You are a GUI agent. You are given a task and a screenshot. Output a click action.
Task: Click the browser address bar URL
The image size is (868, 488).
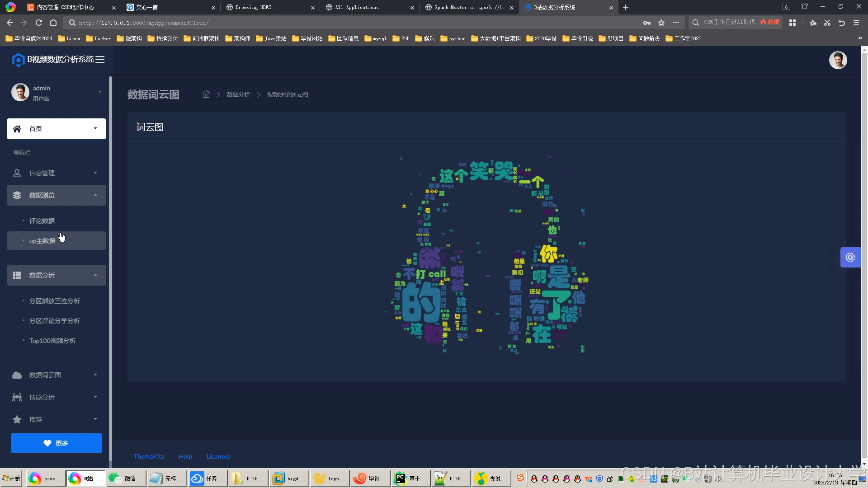coord(144,23)
